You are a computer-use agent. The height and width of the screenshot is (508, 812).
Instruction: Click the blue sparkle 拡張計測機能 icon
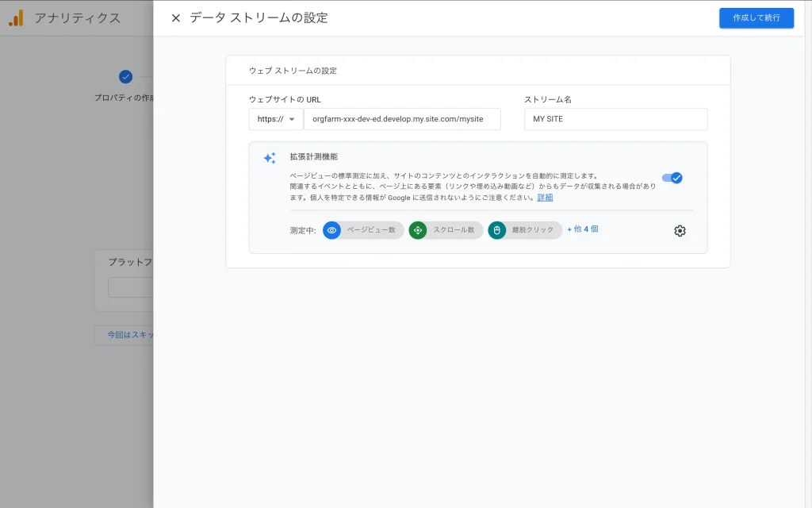[270, 158]
